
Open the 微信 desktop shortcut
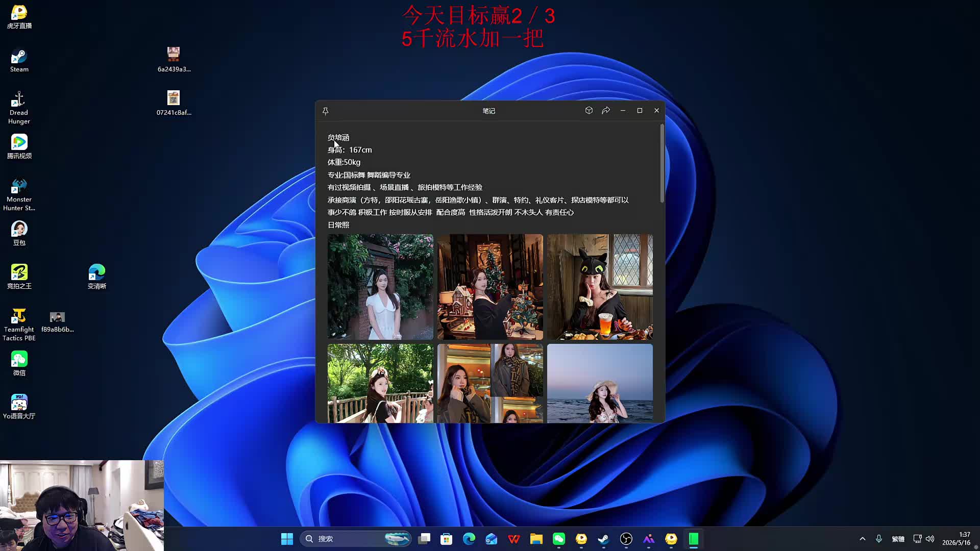tap(19, 364)
